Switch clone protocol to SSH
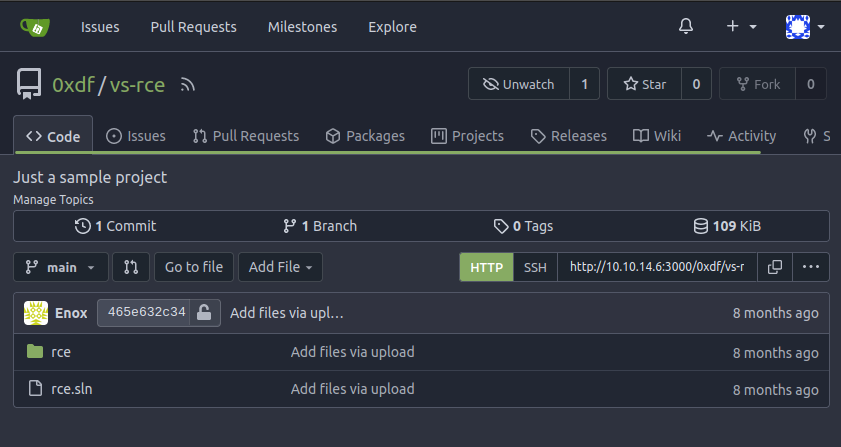The height and width of the screenshot is (447, 841). click(535, 267)
